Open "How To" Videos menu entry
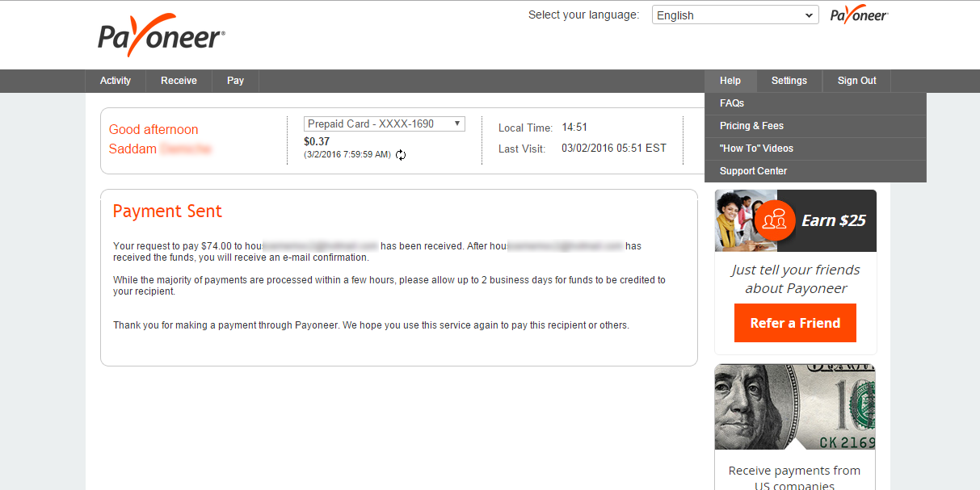Viewport: 980px width, 490px height. [815, 149]
